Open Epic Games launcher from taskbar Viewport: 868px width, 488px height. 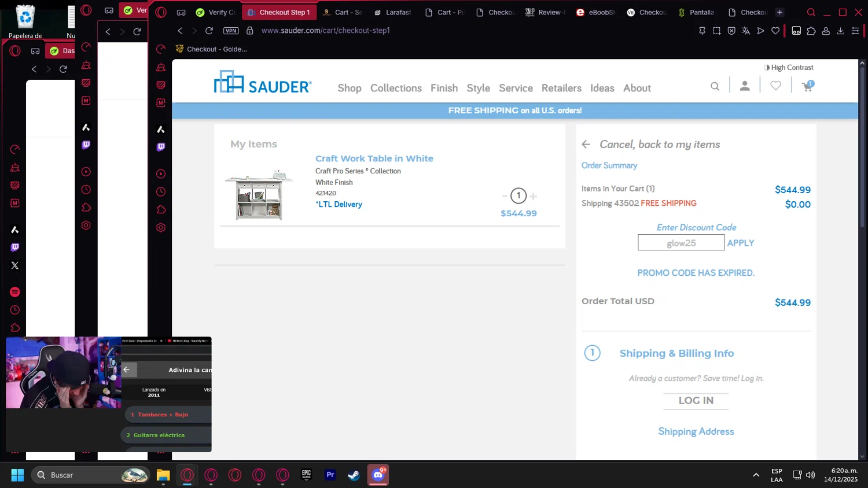point(307,475)
